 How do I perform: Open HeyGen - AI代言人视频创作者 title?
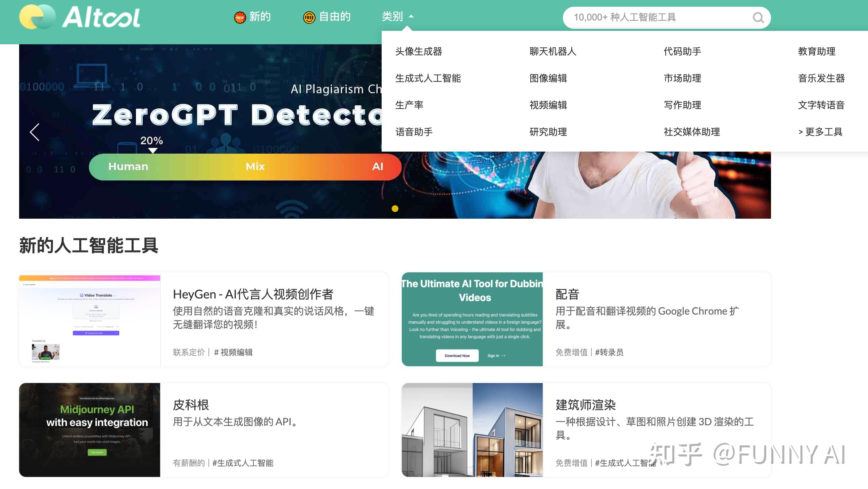click(253, 294)
